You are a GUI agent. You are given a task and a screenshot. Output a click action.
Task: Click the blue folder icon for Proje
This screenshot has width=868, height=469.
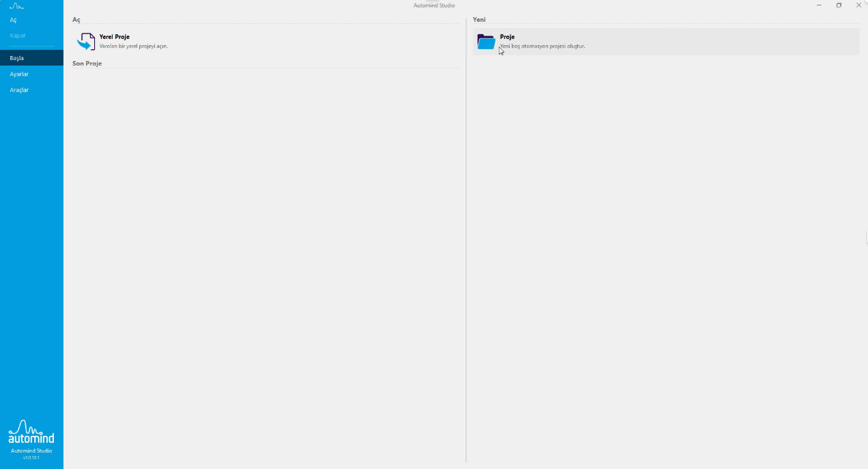(x=486, y=42)
